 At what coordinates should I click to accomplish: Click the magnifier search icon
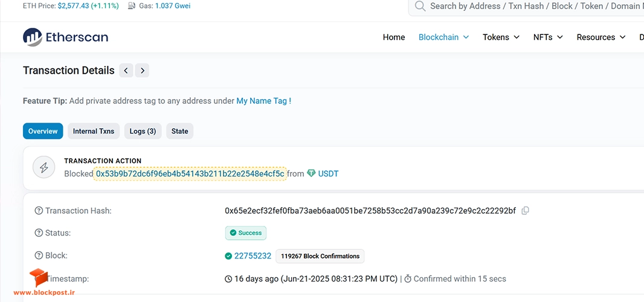(x=420, y=6)
